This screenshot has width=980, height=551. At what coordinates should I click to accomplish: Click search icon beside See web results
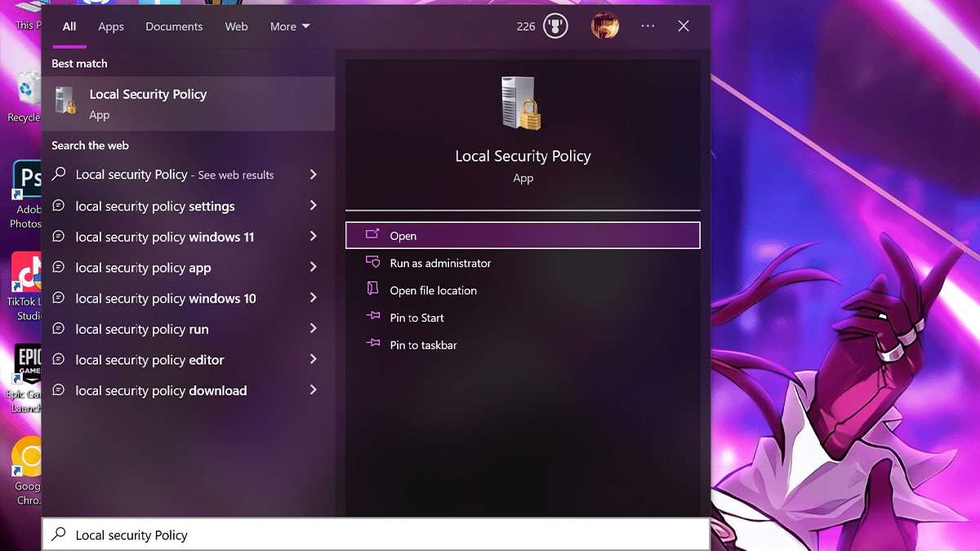[59, 174]
